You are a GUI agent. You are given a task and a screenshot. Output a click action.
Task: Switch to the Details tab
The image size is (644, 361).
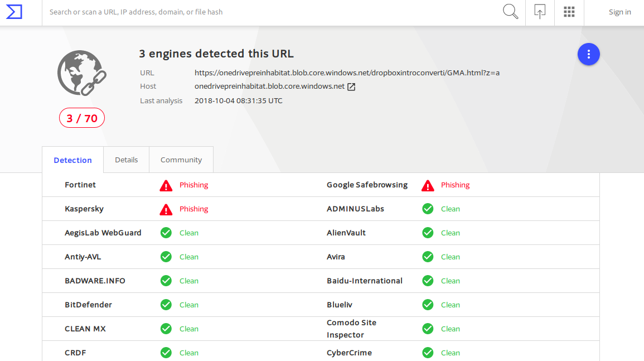[126, 160]
